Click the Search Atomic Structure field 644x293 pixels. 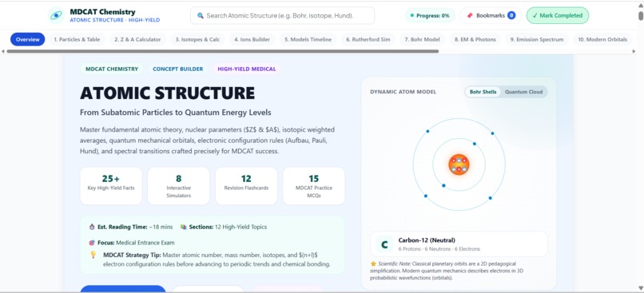[x=282, y=16]
